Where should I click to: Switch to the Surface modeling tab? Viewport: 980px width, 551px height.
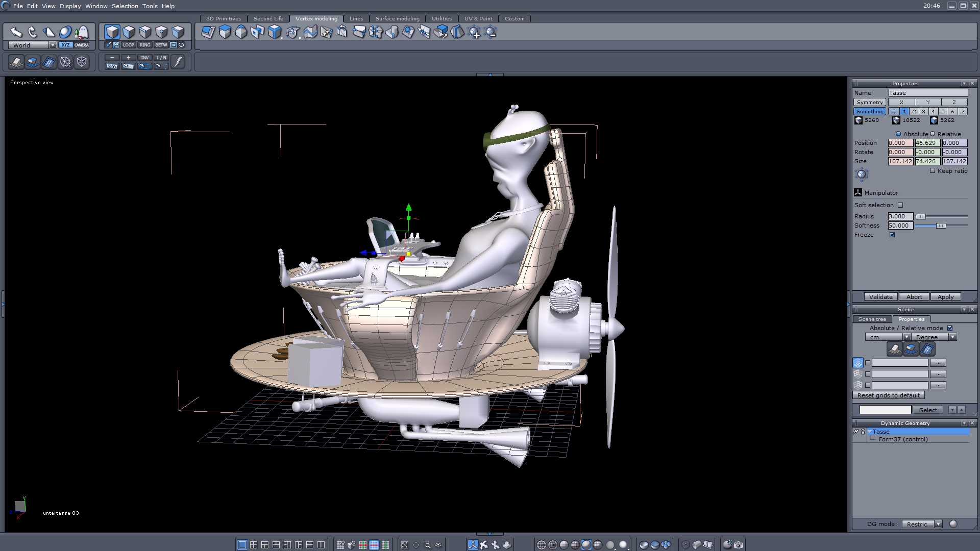click(397, 18)
